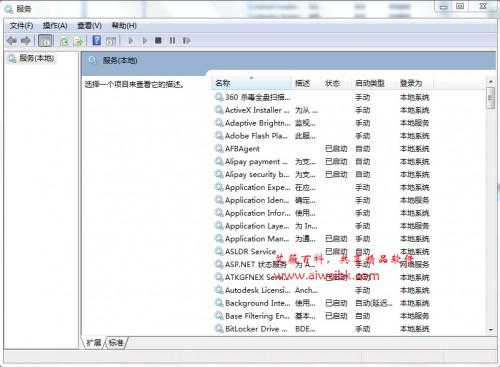Click the BDE... description of BitLocker row
The image size is (500, 367).
tap(305, 329)
